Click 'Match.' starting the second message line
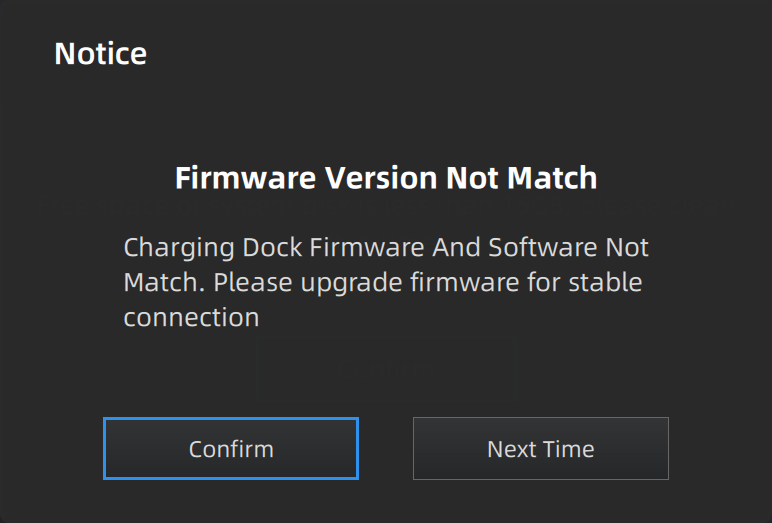Screen dimensions: 772x523 tap(164, 282)
